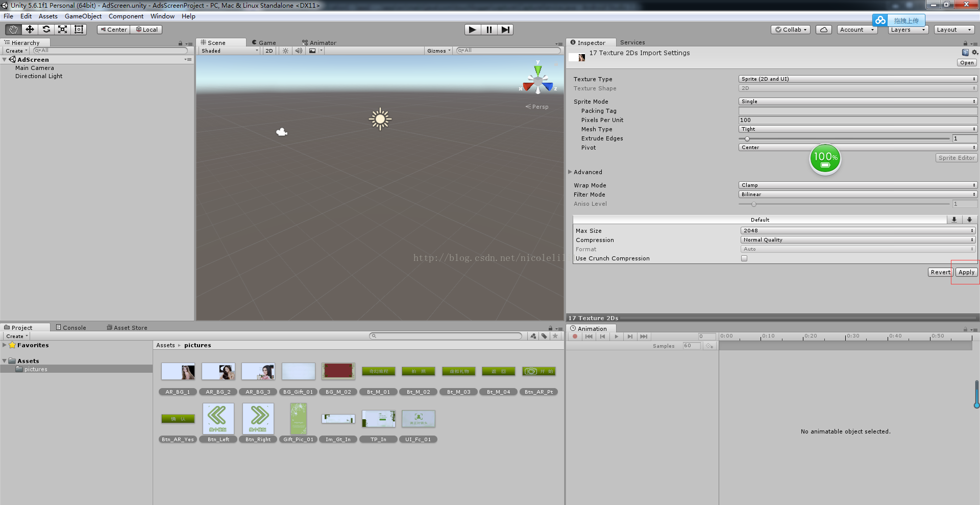Open the Component menu
Viewport: 980px width, 505px height.
[x=126, y=16]
